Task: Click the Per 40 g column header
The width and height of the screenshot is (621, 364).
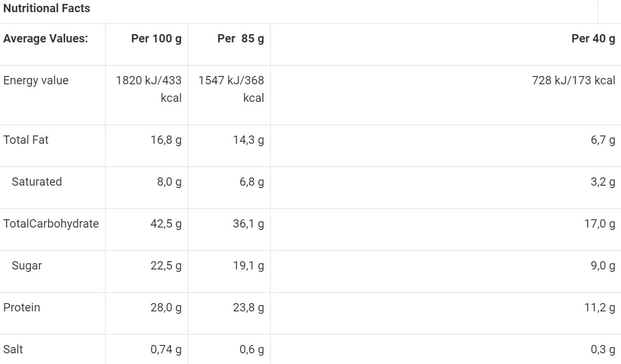Action: click(593, 39)
